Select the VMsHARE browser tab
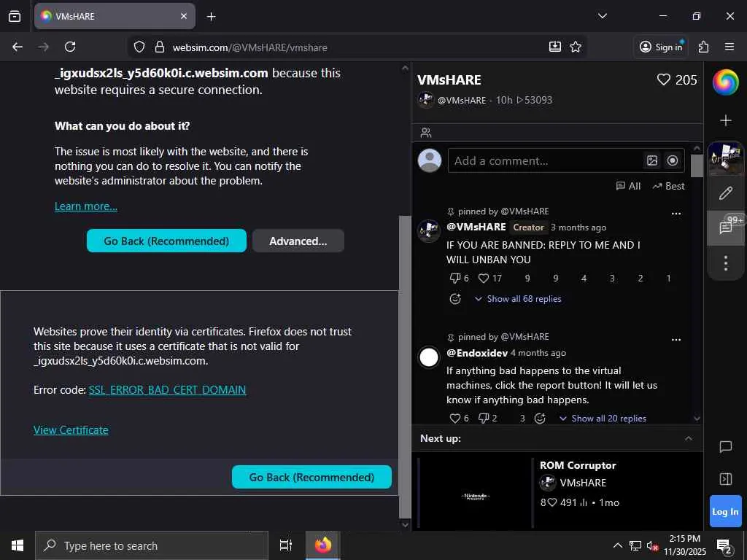The height and width of the screenshot is (560, 747). coord(115,16)
